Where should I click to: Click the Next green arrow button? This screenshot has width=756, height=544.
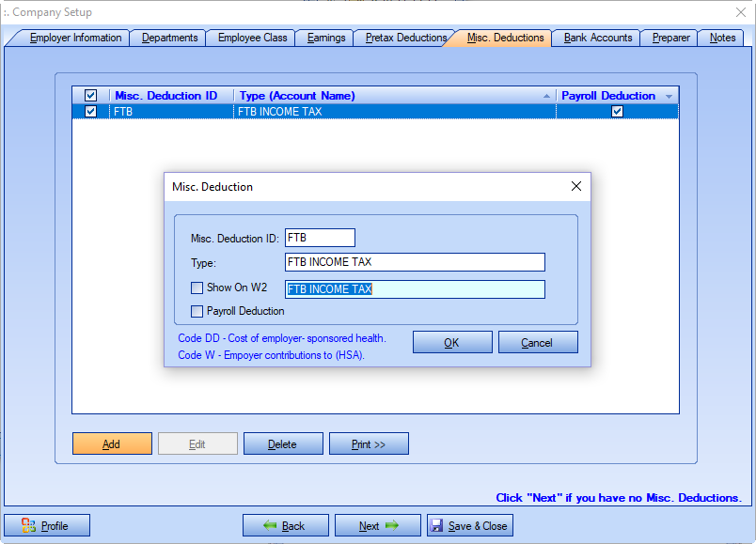pos(377,525)
